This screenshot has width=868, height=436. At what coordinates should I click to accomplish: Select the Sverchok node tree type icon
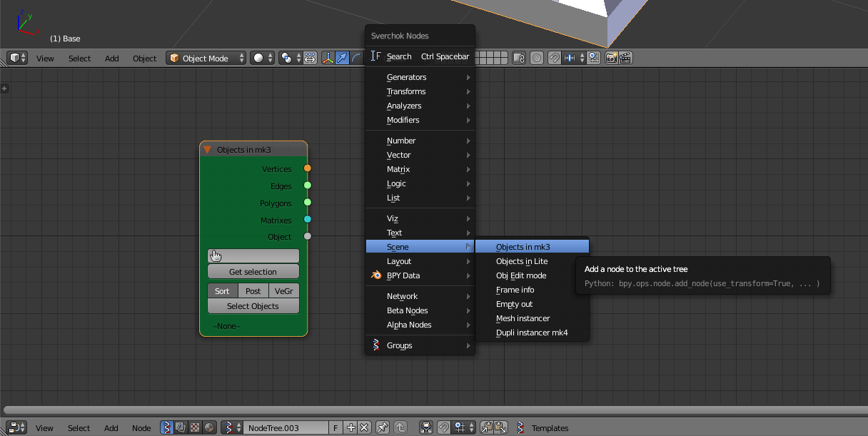click(x=167, y=427)
